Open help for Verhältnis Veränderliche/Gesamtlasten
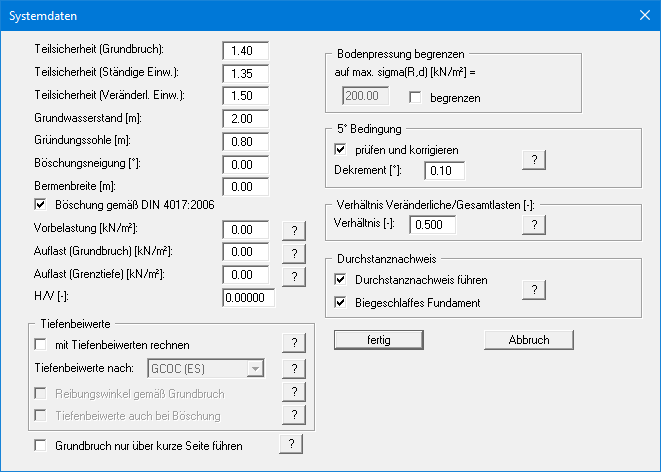 coord(535,225)
